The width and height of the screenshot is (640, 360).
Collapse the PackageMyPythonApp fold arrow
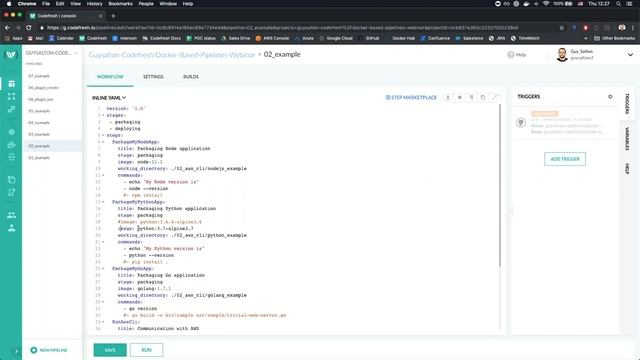103,202
